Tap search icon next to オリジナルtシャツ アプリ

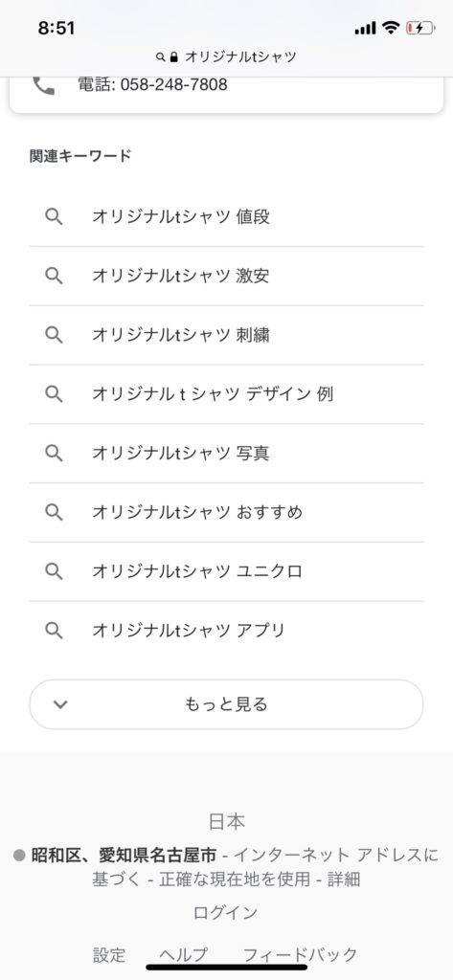point(54,630)
